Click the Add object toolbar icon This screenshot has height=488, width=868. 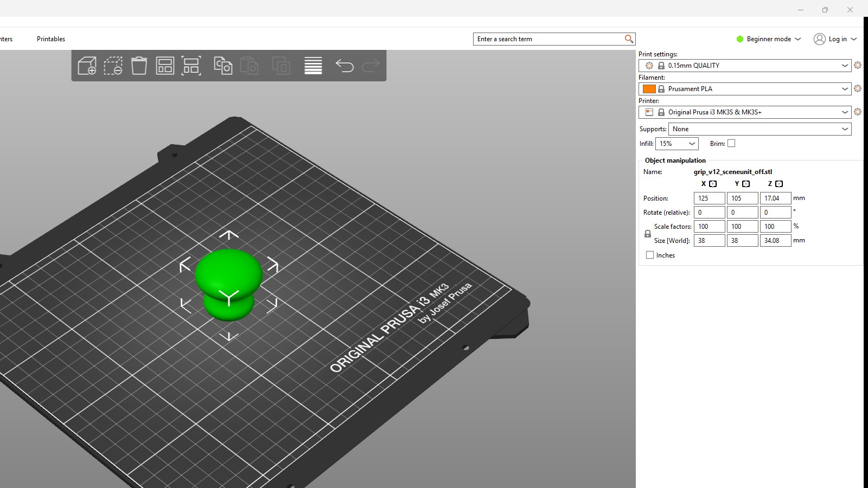coord(87,66)
